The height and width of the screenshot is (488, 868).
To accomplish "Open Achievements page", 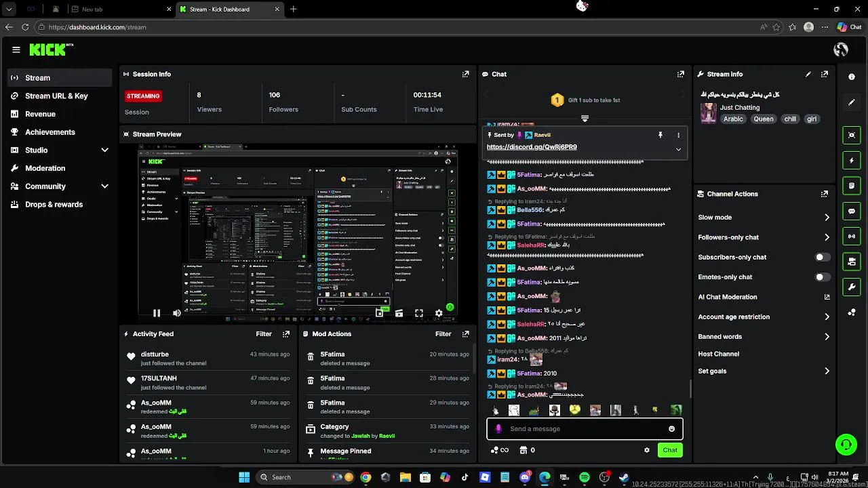I will (60, 132).
